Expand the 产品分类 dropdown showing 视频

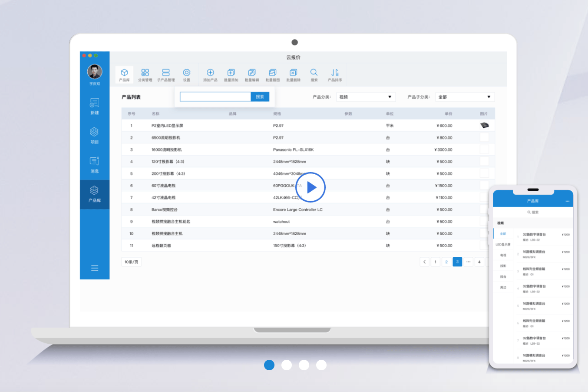point(366,97)
